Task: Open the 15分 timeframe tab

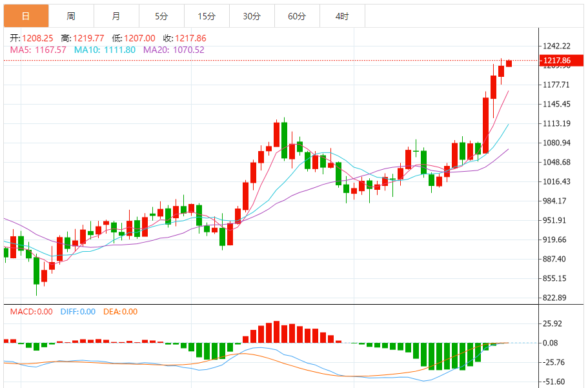Action: 207,16
